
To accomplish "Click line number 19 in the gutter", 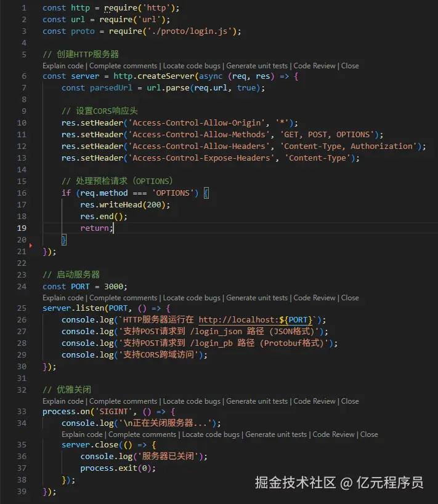I will point(22,228).
